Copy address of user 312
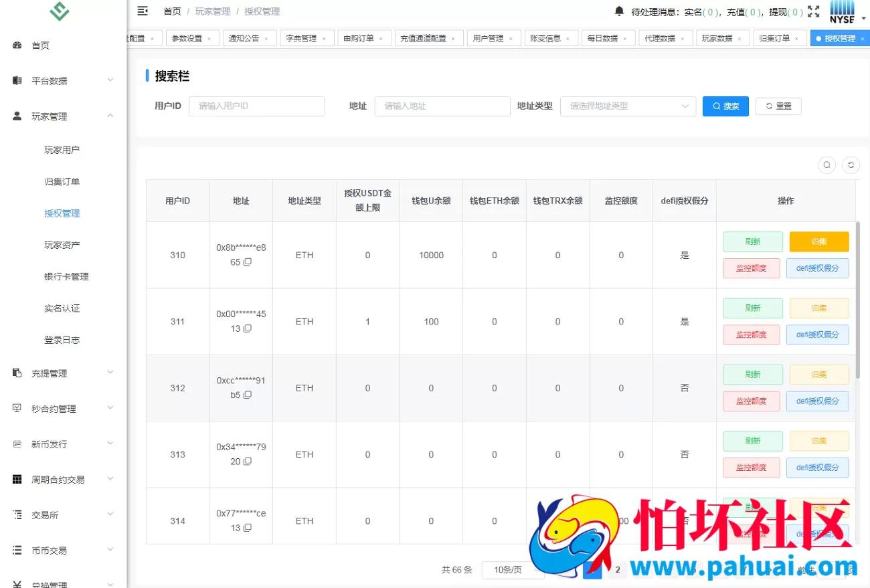Screen dimensions: 870x588 tap(247, 395)
